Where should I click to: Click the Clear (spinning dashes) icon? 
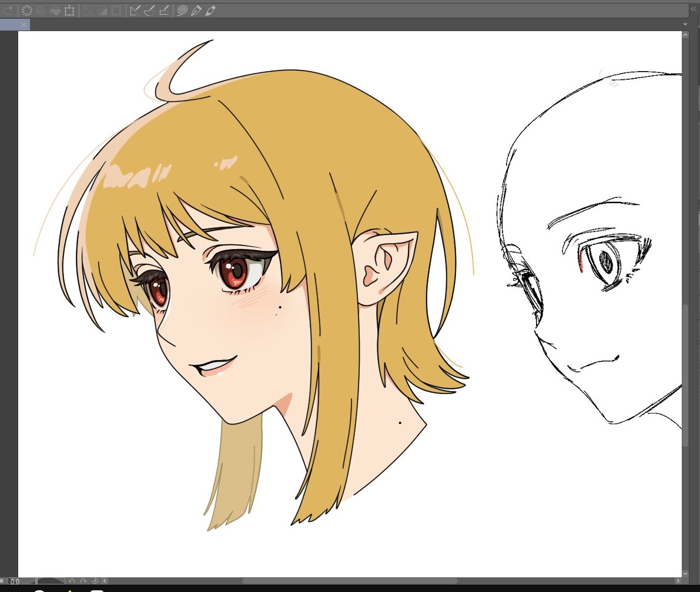27,10
